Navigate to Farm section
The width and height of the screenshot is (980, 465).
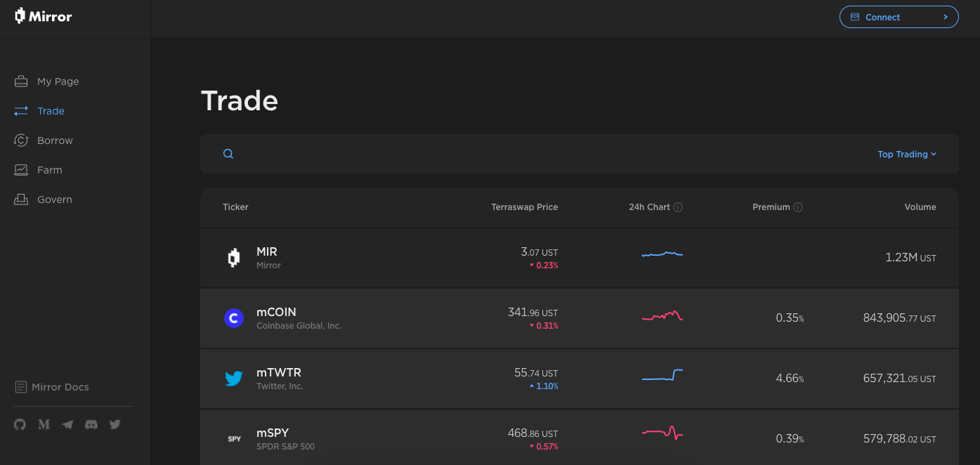pyautogui.click(x=50, y=170)
